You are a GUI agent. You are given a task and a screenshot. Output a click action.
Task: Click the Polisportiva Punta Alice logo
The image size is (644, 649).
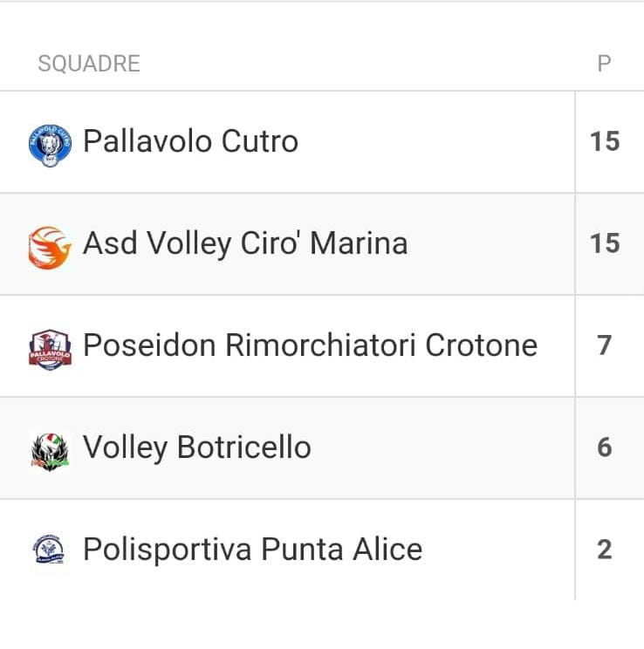click(50, 551)
